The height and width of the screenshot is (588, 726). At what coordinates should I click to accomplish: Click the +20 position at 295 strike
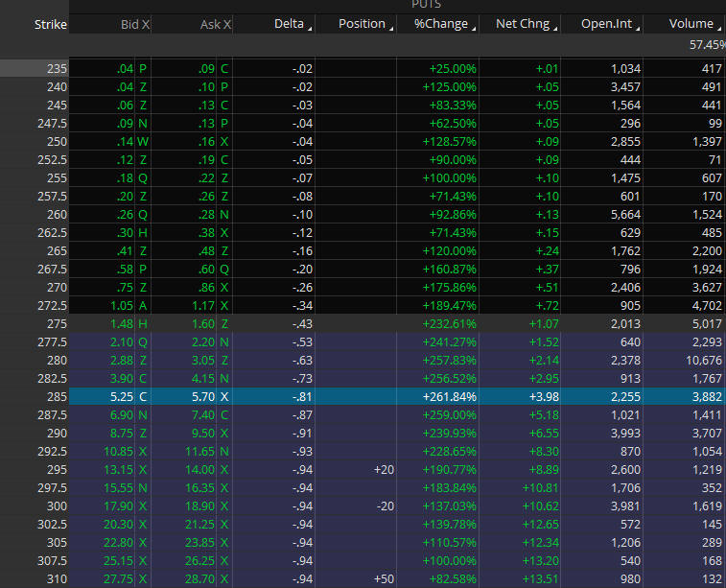[x=382, y=470]
